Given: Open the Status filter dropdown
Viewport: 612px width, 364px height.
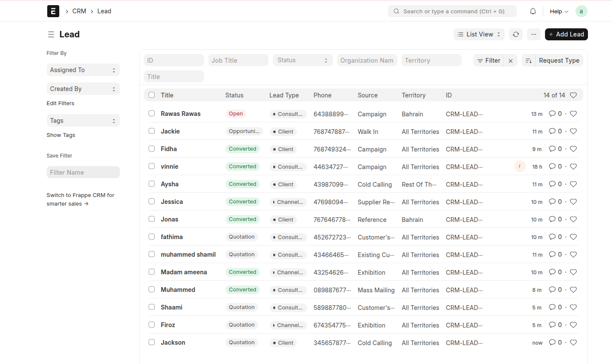Looking at the screenshot, I should tap(303, 60).
